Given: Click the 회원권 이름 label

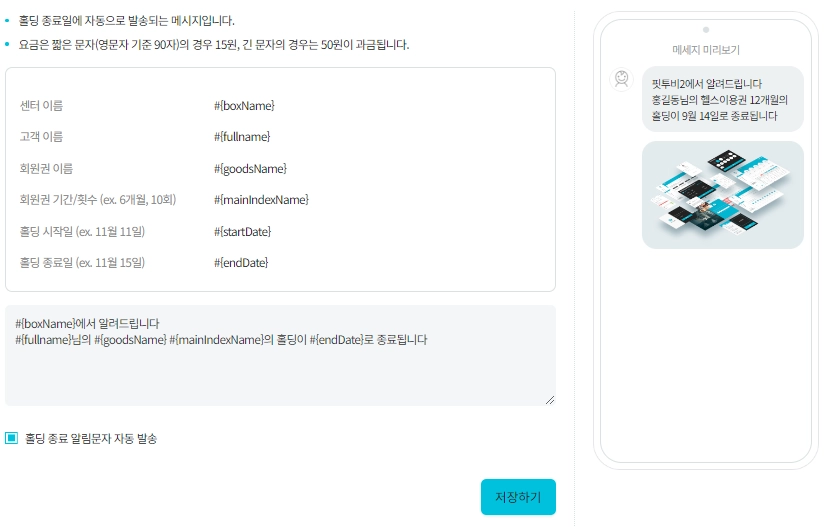Looking at the screenshot, I should pos(46,169).
